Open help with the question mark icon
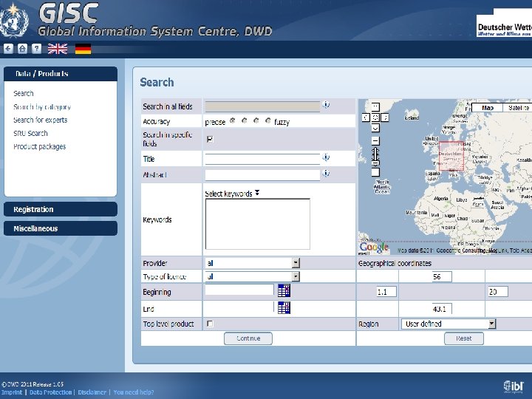Viewport: 532px width, 399px height. pyautogui.click(x=36, y=49)
